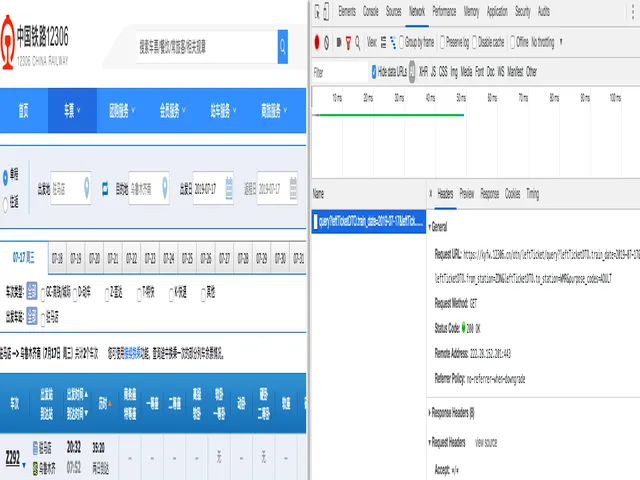Toggle the device toolbar icon
Screen dimensions: 640x480
pyautogui.click(x=328, y=12)
